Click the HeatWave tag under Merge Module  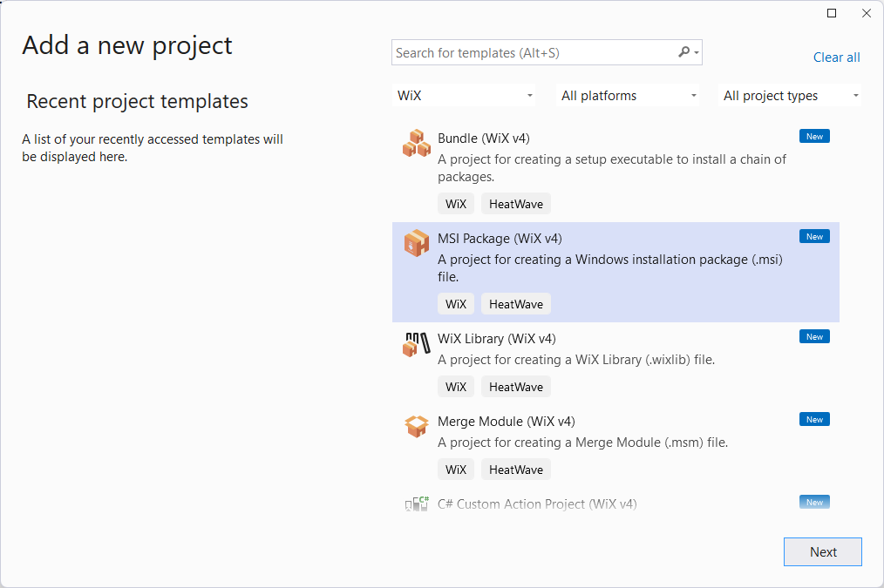point(515,469)
